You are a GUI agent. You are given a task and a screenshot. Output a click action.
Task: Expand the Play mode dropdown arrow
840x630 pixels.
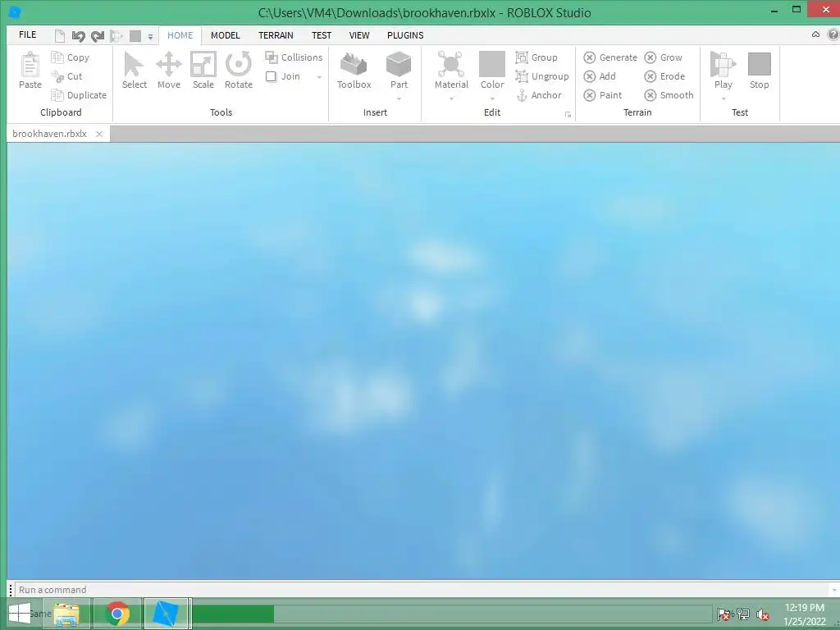click(x=724, y=99)
